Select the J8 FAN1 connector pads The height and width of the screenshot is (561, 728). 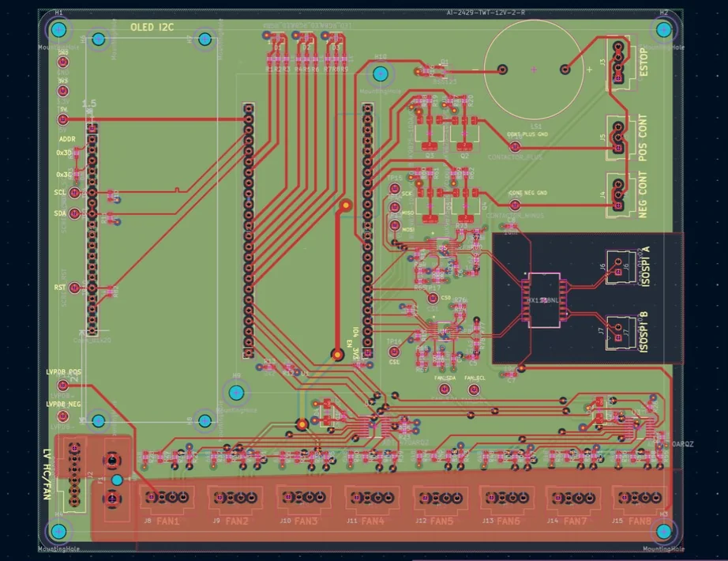[167, 498]
